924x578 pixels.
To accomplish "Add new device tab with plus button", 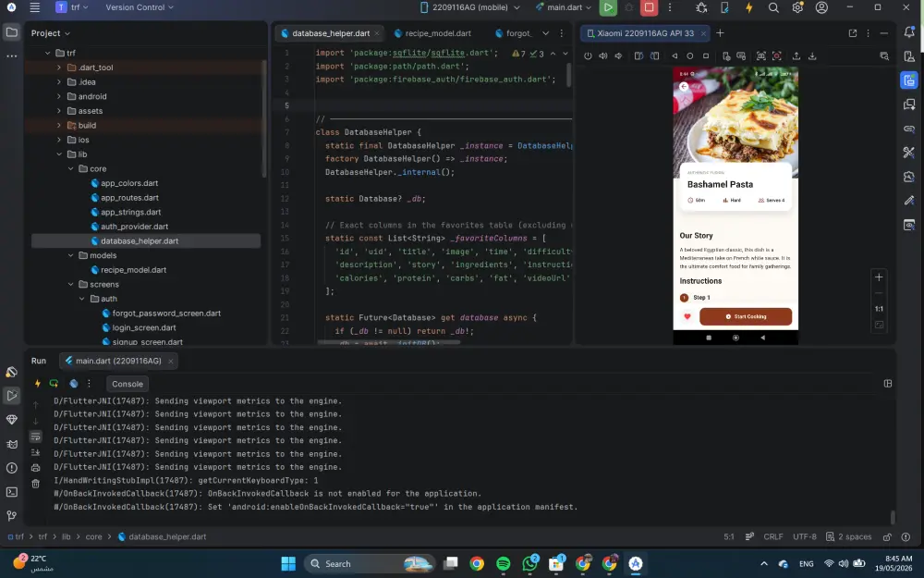I will click(720, 33).
